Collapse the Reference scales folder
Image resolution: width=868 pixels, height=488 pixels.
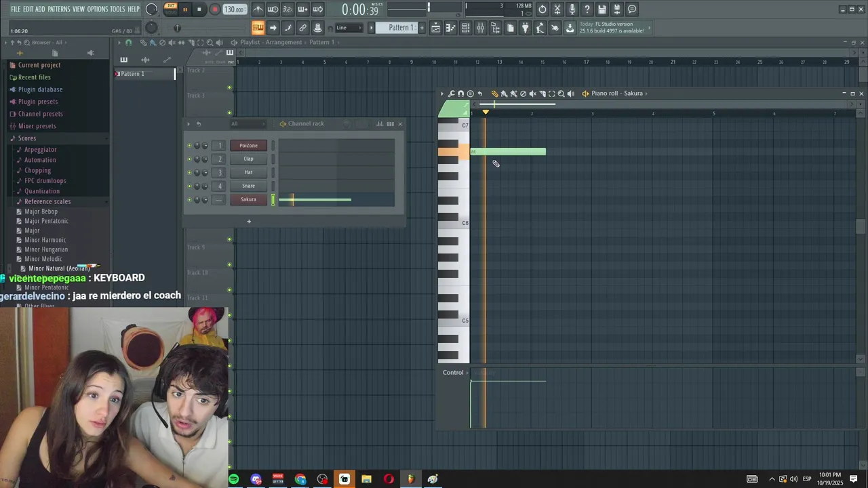(x=47, y=201)
